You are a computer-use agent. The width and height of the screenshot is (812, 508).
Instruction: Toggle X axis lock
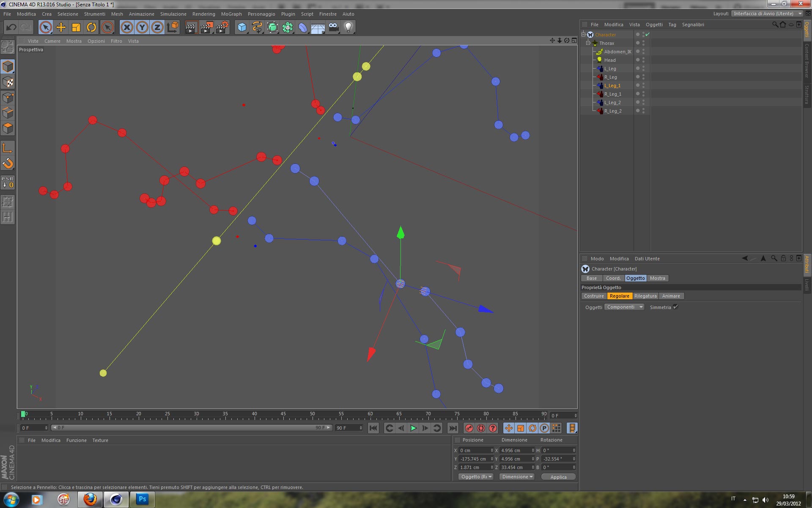(126, 28)
